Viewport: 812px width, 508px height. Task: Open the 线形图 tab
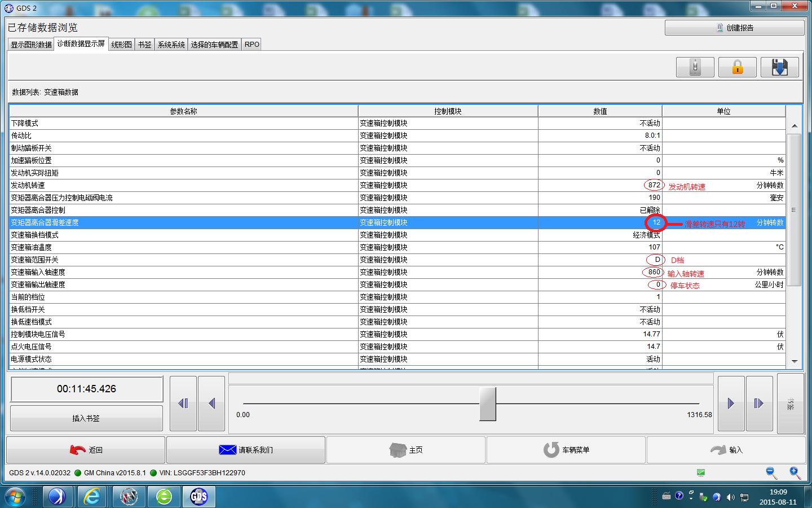coord(122,45)
